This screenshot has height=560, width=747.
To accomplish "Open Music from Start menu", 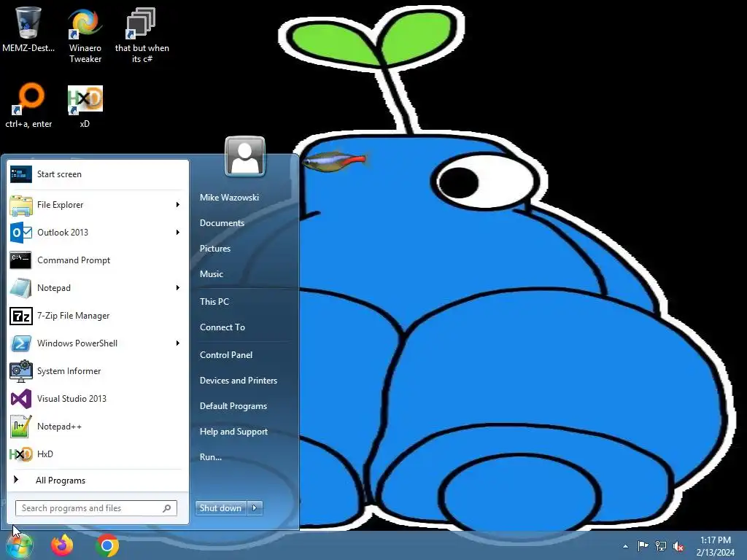I will [x=212, y=274].
